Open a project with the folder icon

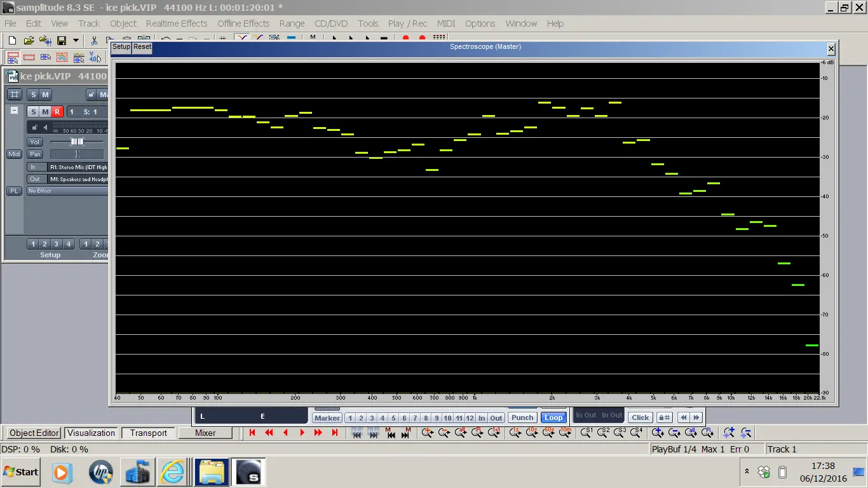pyautogui.click(x=29, y=40)
